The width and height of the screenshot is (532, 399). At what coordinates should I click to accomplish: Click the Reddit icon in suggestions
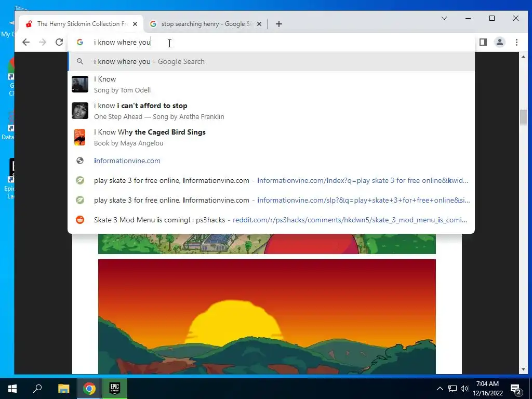click(x=80, y=220)
